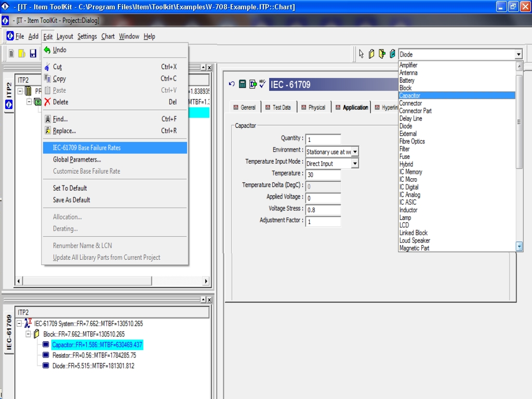
Task: Open Global Parameters... from the Edit menu
Action: (x=115, y=159)
